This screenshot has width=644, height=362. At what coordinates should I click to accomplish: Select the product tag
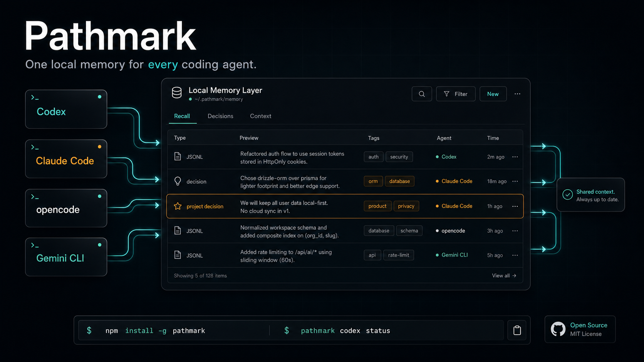pyautogui.click(x=377, y=206)
